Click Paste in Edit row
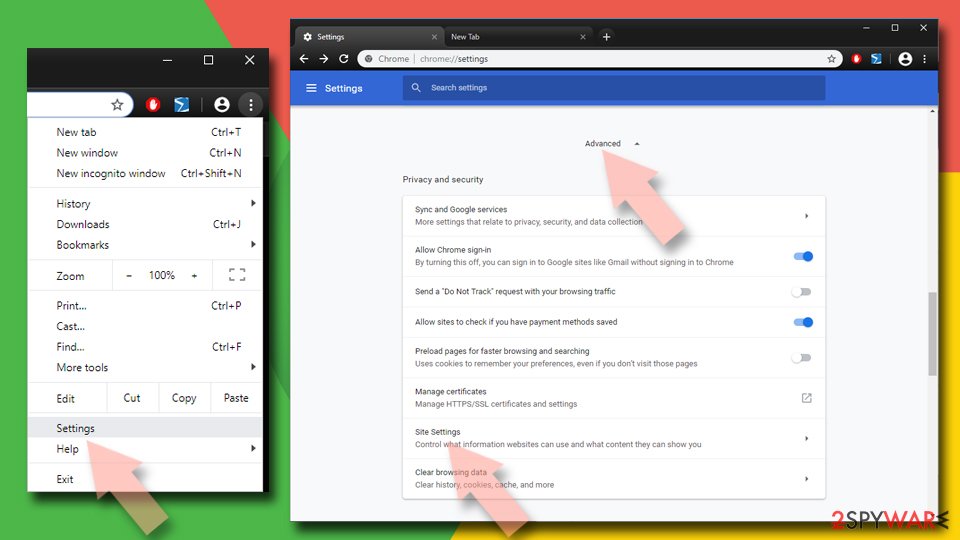The image size is (960, 540). pos(236,398)
